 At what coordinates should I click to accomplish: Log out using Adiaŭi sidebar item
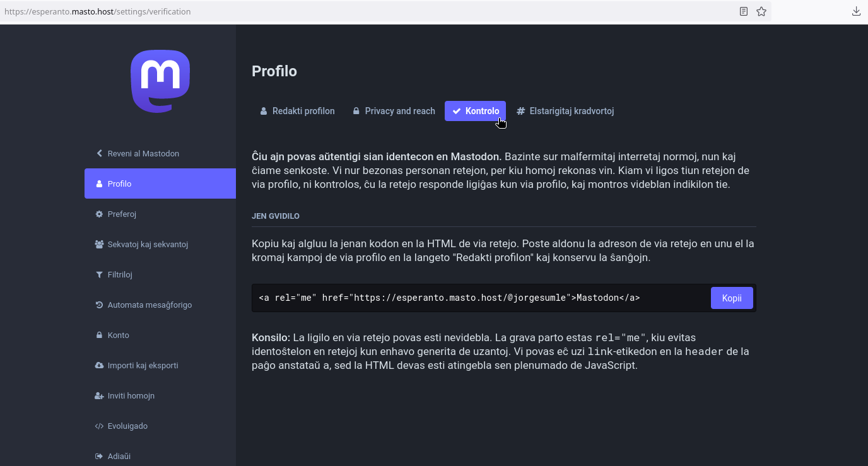point(119,457)
